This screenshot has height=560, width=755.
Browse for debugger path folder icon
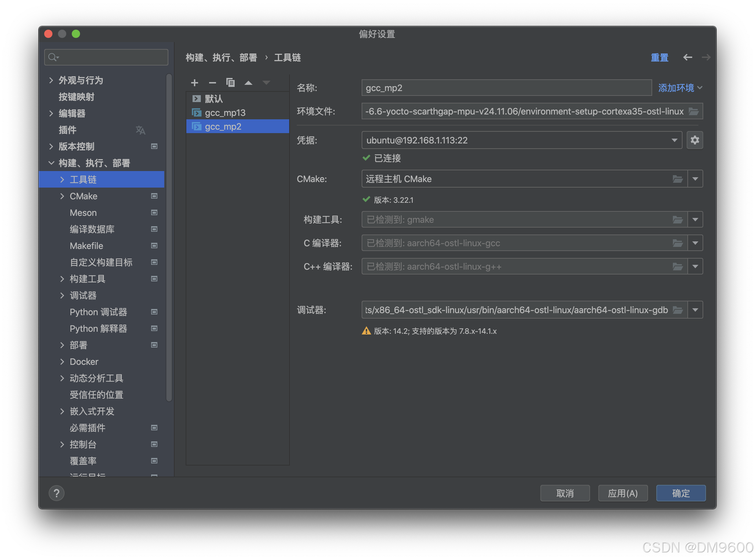(x=678, y=310)
